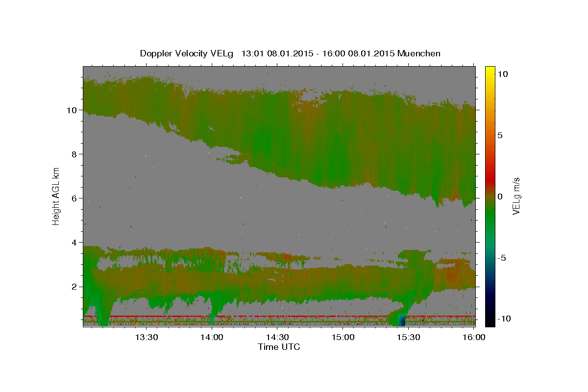Click the 15:00 time tick label
This screenshot has height=392, width=588.
click(343, 337)
